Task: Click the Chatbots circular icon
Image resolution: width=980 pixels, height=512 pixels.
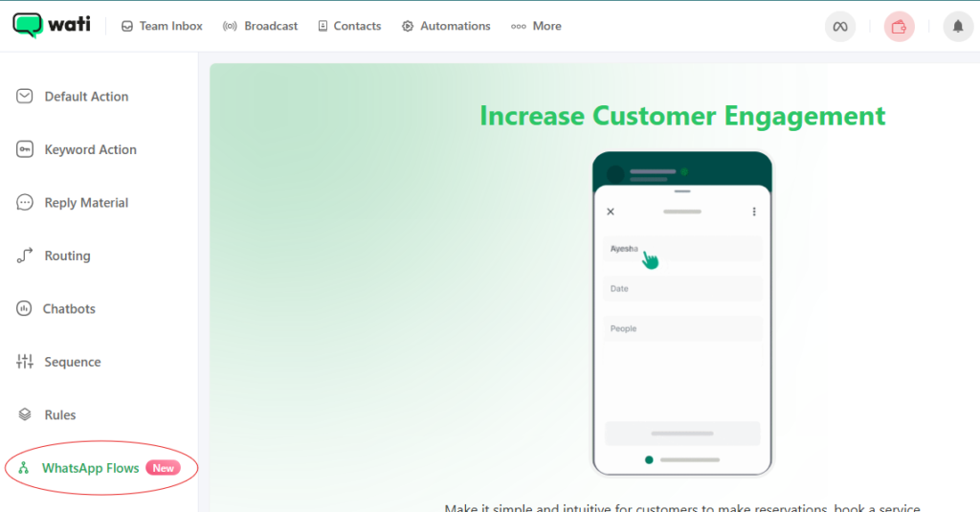Action: (x=24, y=308)
